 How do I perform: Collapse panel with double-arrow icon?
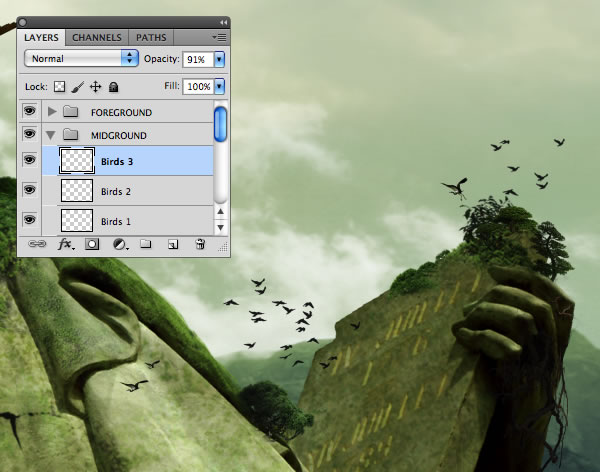click(223, 23)
